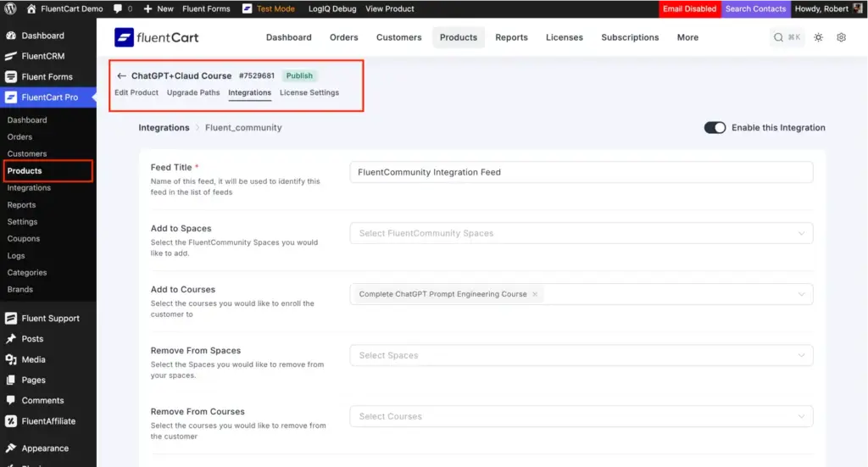Click the WordPress logo icon
868x467 pixels.
pos(10,8)
